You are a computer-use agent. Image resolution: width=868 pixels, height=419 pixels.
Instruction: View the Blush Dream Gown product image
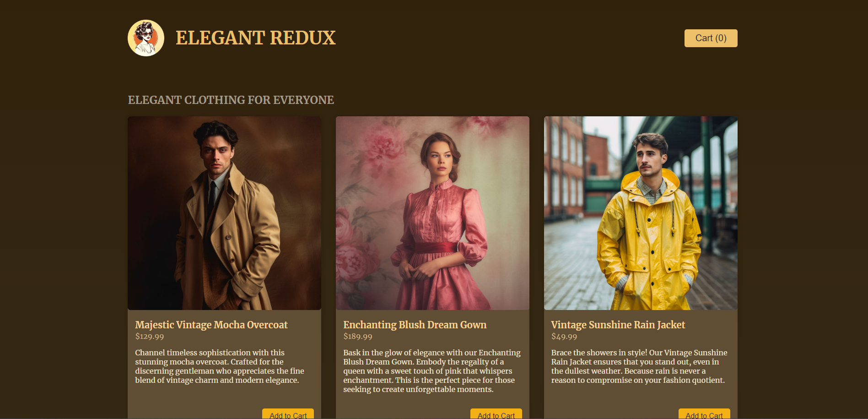[432, 213]
